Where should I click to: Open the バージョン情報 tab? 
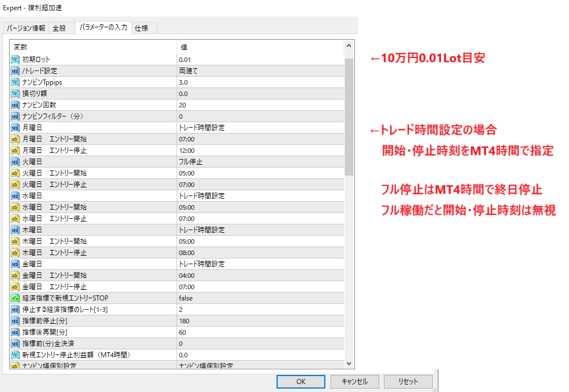pyautogui.click(x=26, y=27)
